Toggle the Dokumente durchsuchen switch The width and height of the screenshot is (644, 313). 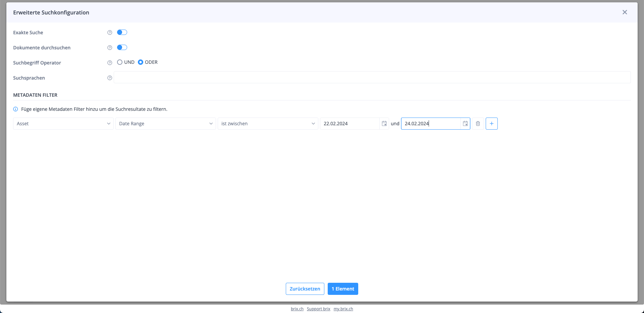point(122,47)
